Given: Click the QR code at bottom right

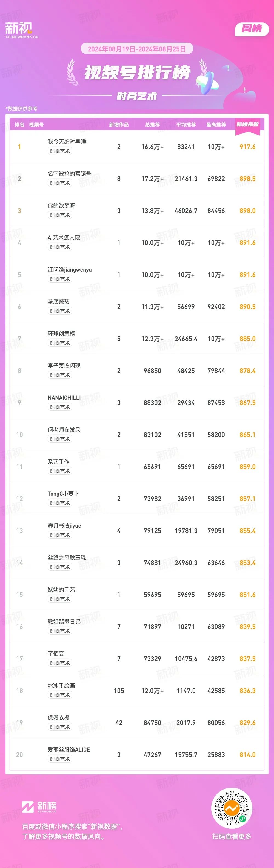Looking at the screenshot, I should 232,808.
